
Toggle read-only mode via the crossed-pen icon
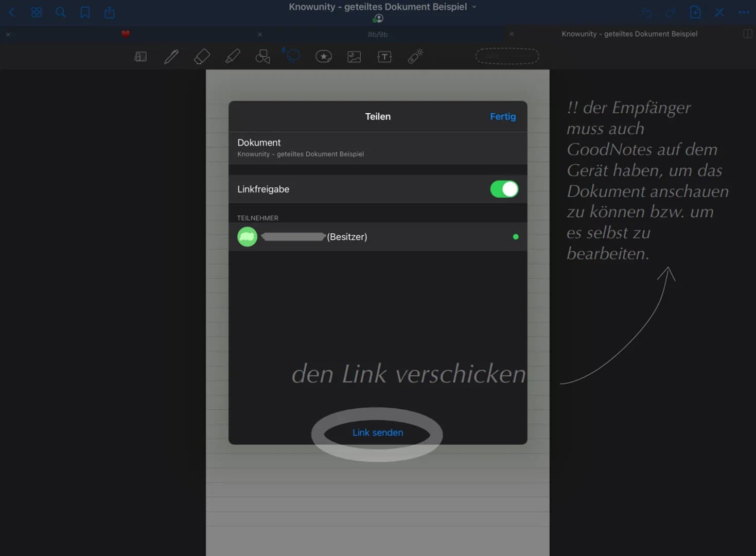click(719, 12)
